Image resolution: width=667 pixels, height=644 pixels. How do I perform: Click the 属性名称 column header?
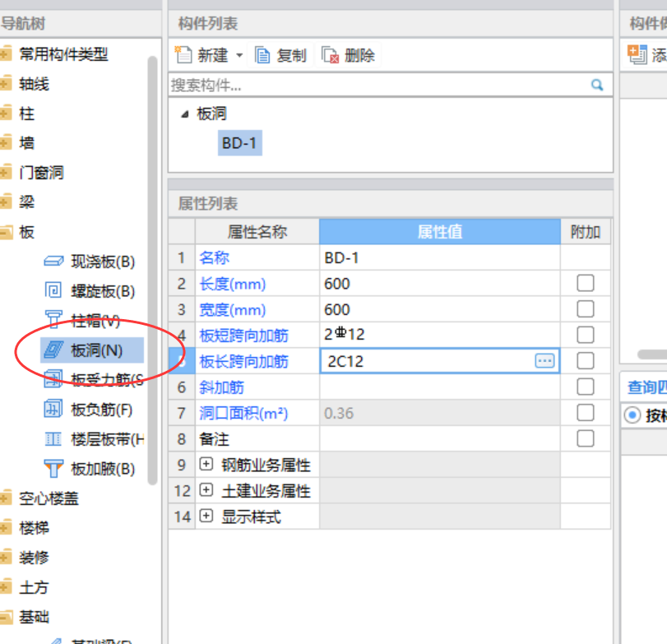pos(257,232)
